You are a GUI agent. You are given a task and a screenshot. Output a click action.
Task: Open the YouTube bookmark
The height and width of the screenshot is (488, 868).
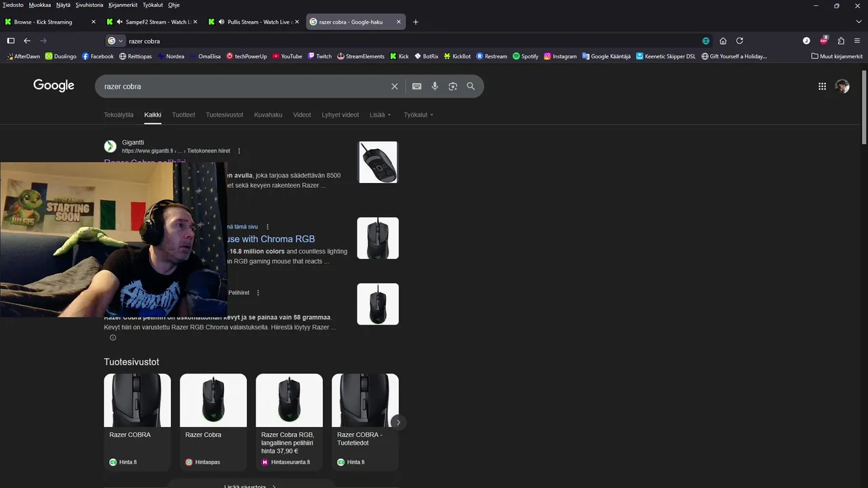287,56
